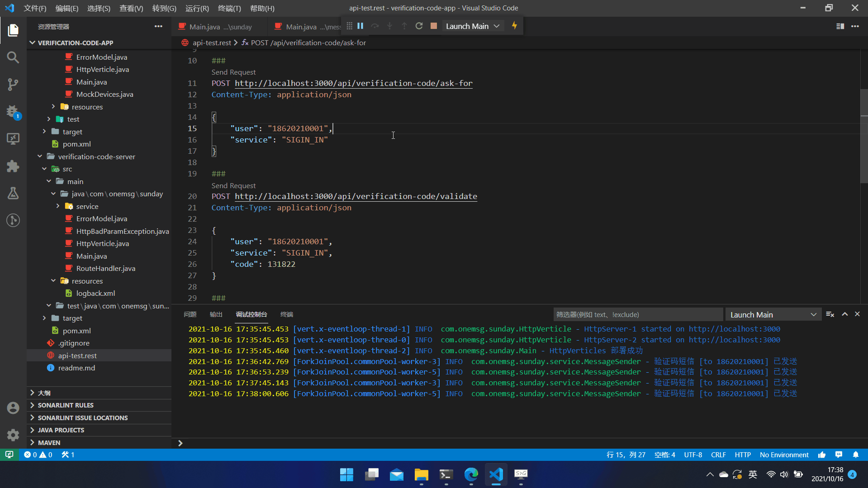The height and width of the screenshot is (488, 868).
Task: Click the split editor layout icon
Action: click(x=840, y=26)
